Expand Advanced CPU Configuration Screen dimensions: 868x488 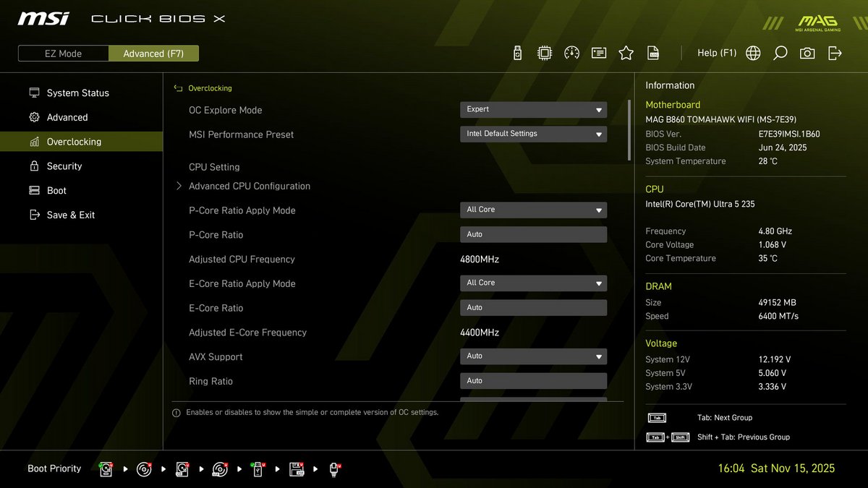click(x=249, y=186)
